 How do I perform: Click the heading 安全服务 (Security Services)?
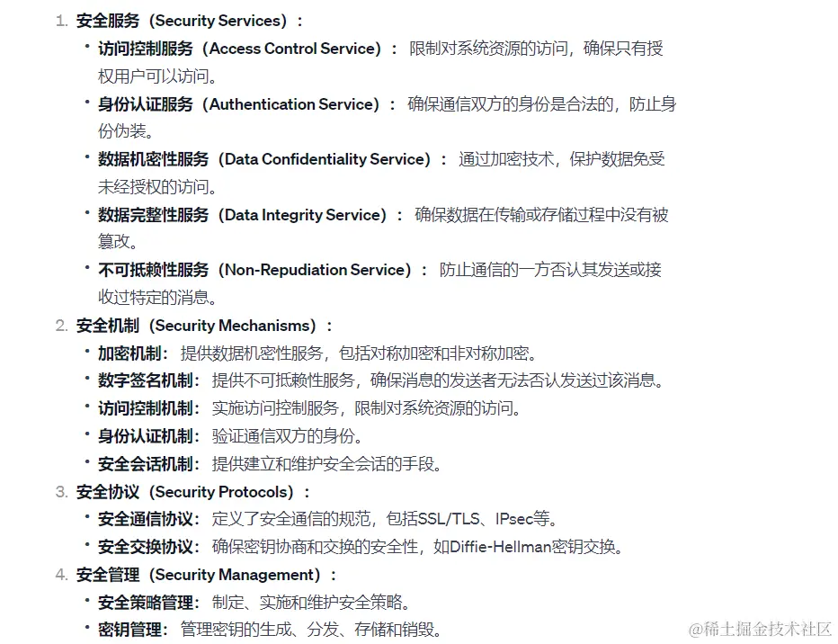pyautogui.click(x=182, y=21)
